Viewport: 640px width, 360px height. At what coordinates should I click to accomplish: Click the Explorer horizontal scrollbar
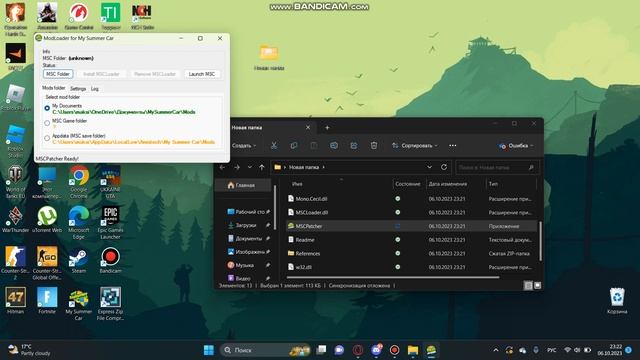(393, 278)
